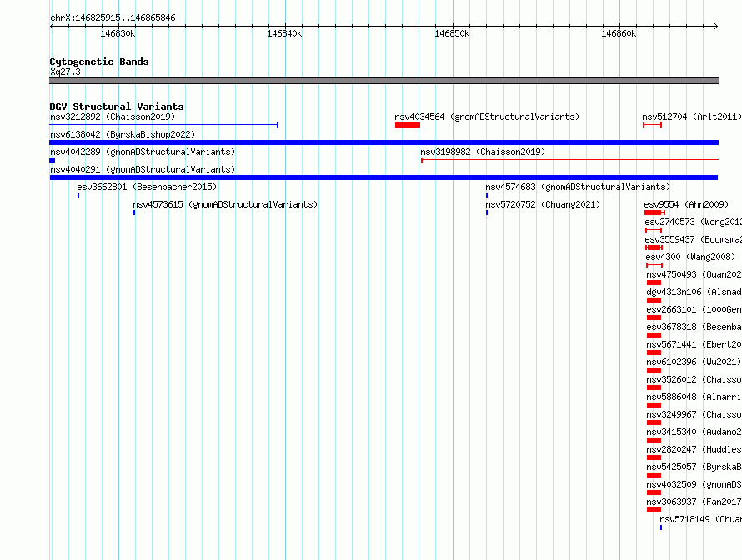Select the nsv4574683 gnomAD variant label
Screen dimensions: 742x560
578,187
